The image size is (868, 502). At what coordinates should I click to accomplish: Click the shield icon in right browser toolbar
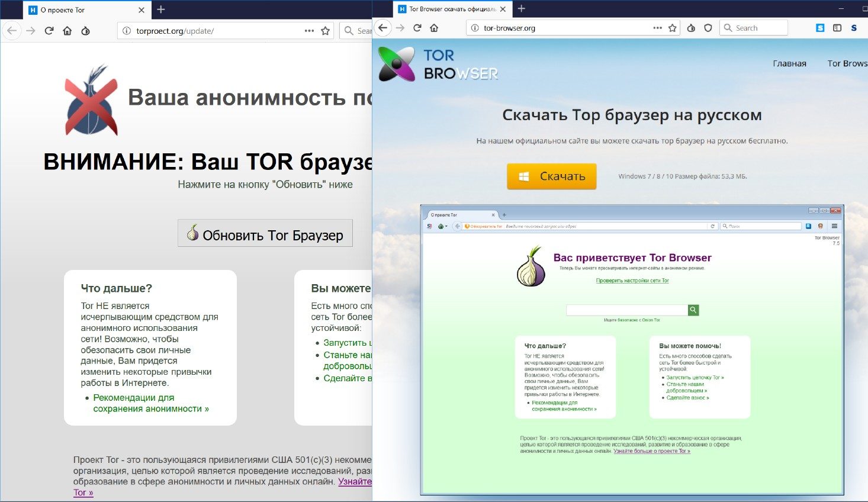pos(708,28)
